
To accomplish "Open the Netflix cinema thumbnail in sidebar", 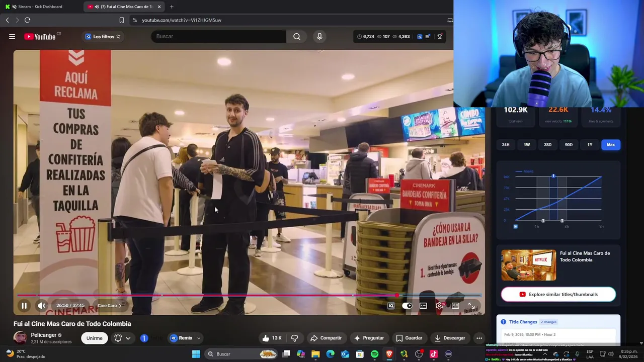I will click(x=528, y=265).
